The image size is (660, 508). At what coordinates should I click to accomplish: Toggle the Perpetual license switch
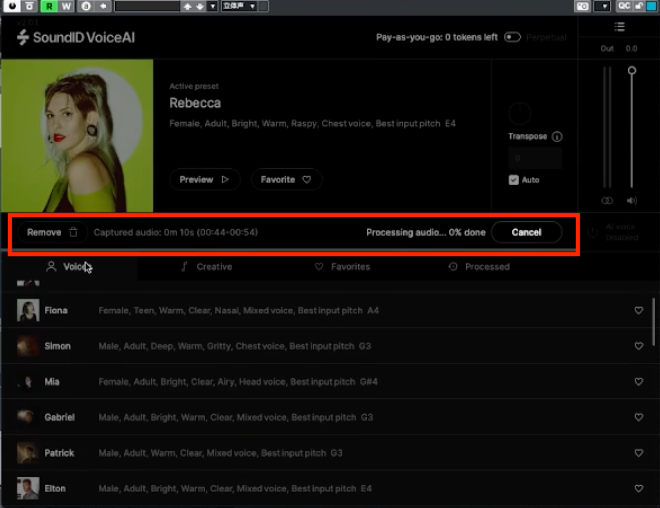pos(513,37)
